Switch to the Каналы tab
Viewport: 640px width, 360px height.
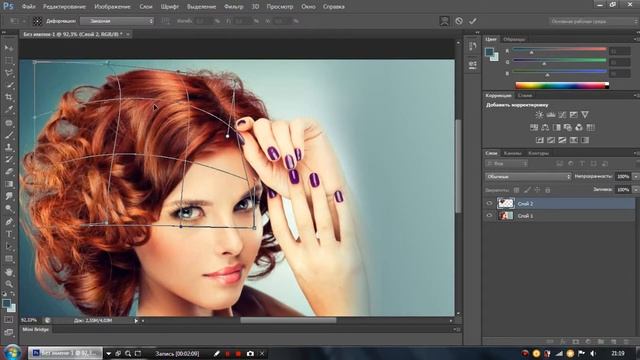pyautogui.click(x=512, y=153)
